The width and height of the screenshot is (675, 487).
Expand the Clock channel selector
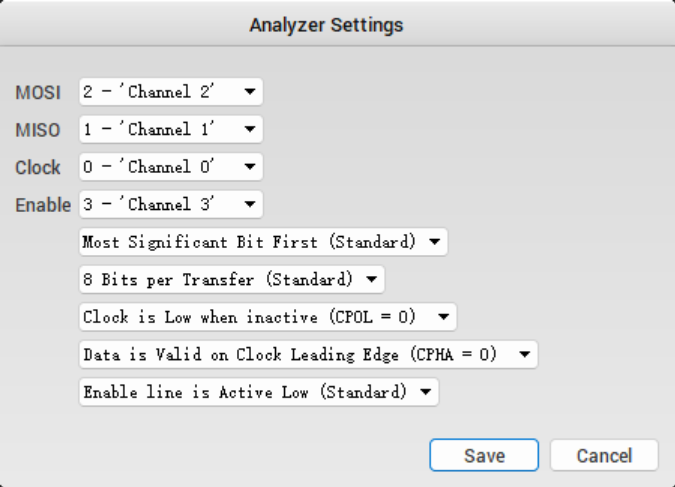tap(170, 167)
